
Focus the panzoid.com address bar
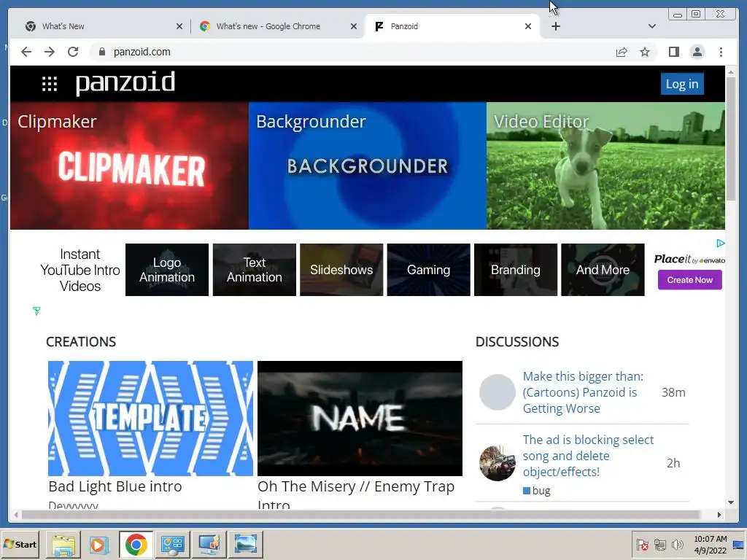point(352,52)
